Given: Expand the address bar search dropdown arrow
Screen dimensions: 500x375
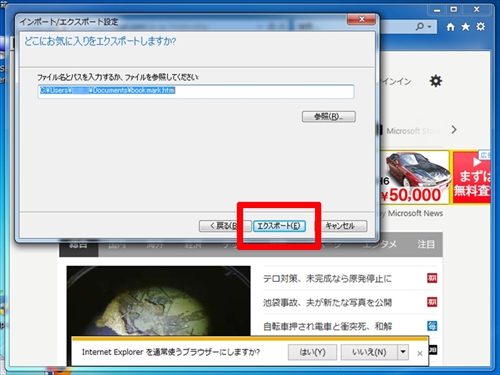Looking at the screenshot, I should pyautogui.click(x=430, y=27).
